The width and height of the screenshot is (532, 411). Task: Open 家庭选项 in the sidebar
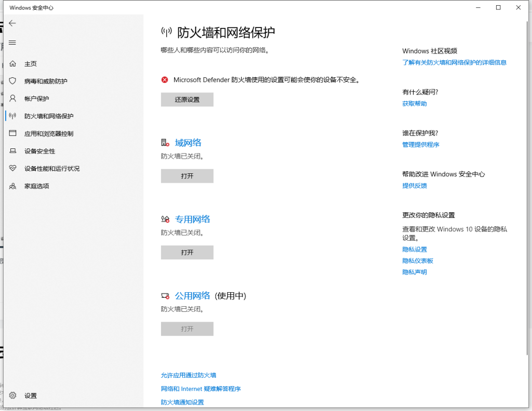[44, 186]
